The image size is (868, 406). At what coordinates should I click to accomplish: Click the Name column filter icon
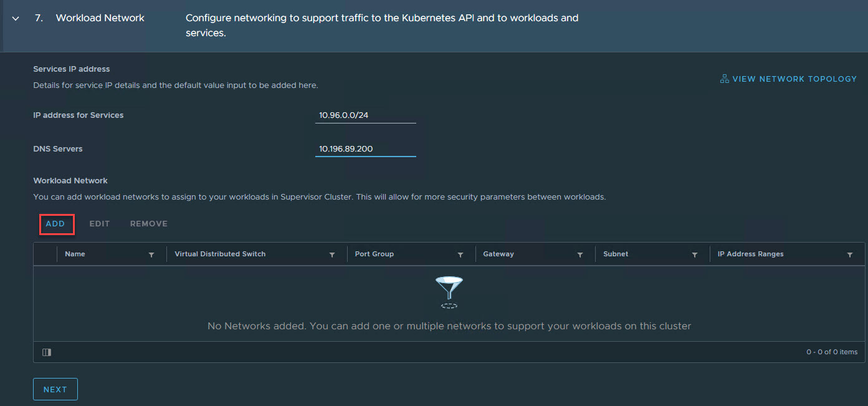151,255
